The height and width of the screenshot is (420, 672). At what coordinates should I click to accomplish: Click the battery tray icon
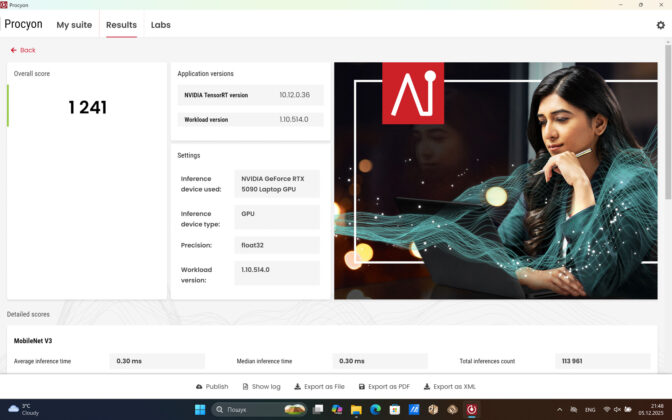tap(628, 410)
